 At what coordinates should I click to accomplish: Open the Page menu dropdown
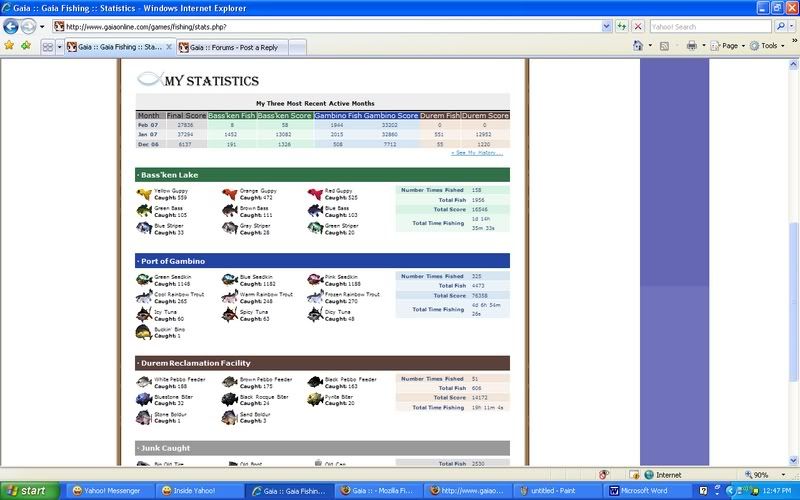[x=728, y=45]
